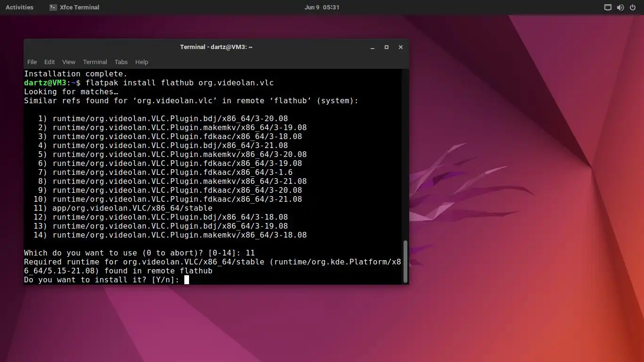Click list entry 2) Plugin.makemkv 3-19.08

[173, 128]
